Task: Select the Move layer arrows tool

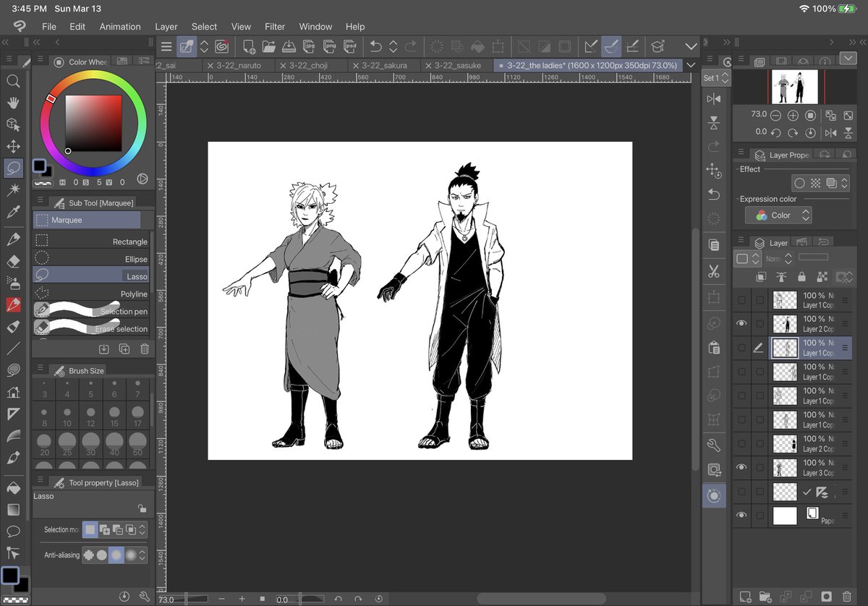Action: coord(13,146)
